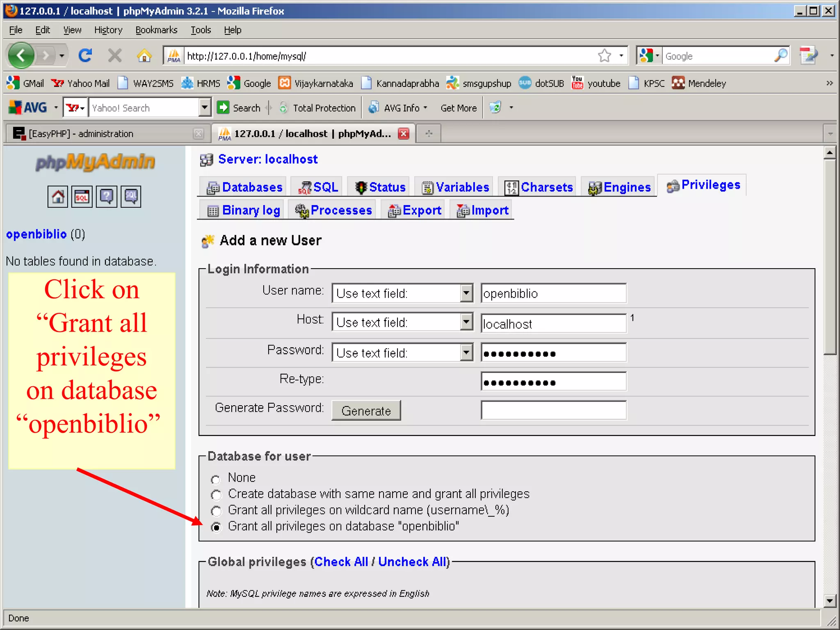Close the phpMyAdmin browser tab

(x=404, y=134)
